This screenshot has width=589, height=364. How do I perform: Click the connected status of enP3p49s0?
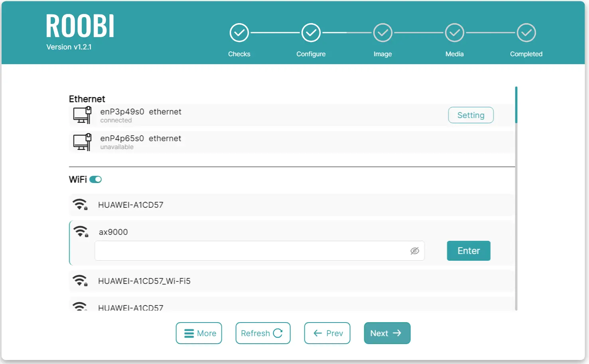pos(116,120)
